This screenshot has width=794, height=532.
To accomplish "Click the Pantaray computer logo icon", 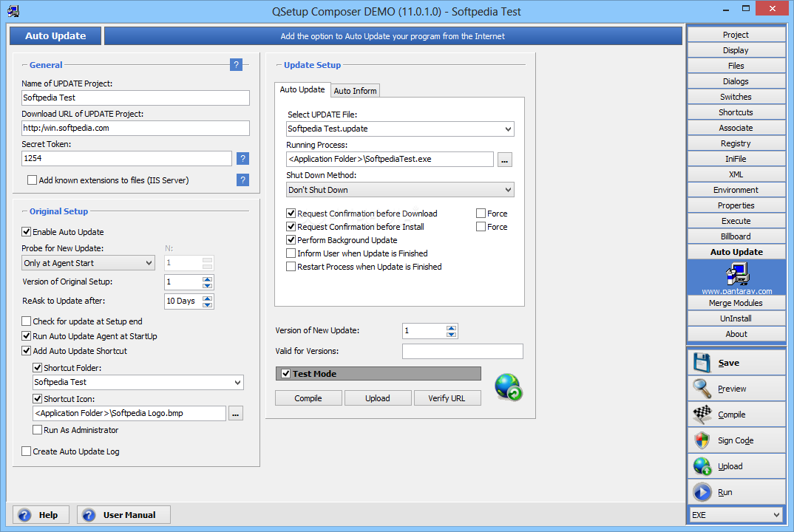I will tap(737, 274).
